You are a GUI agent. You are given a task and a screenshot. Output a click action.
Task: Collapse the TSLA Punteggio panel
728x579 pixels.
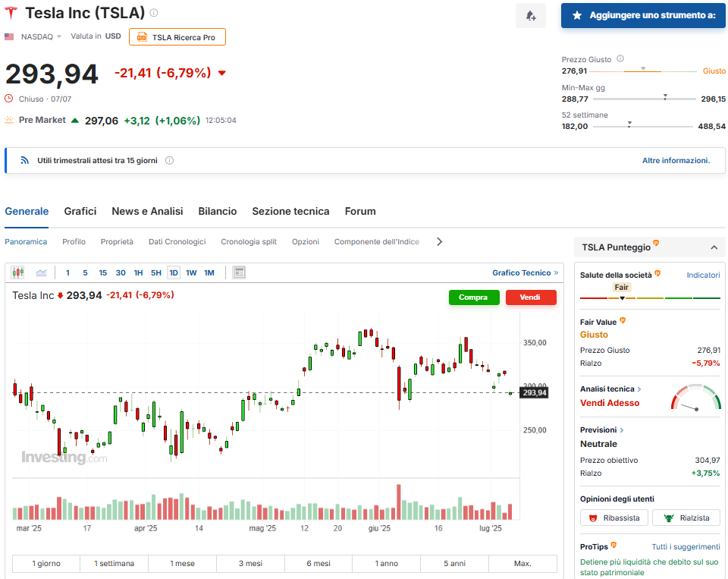[x=714, y=247]
